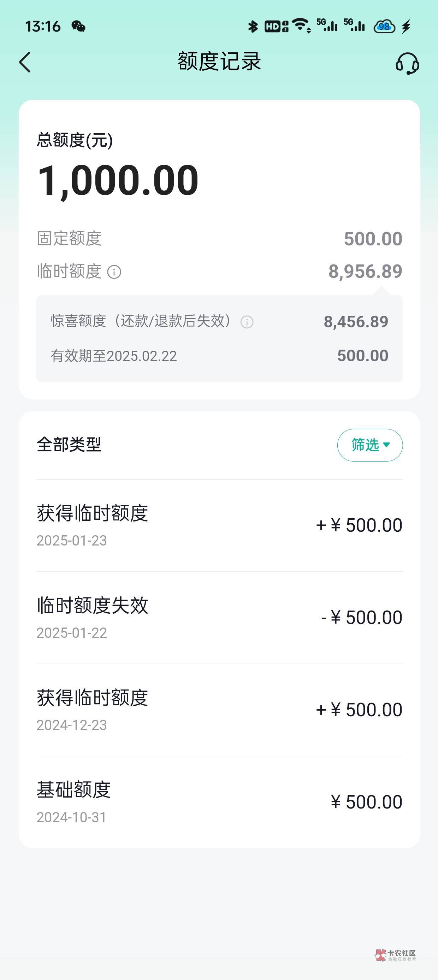Open 获得临时额度 record dated 2025-01-23
The height and width of the screenshot is (980, 438).
pos(219,525)
